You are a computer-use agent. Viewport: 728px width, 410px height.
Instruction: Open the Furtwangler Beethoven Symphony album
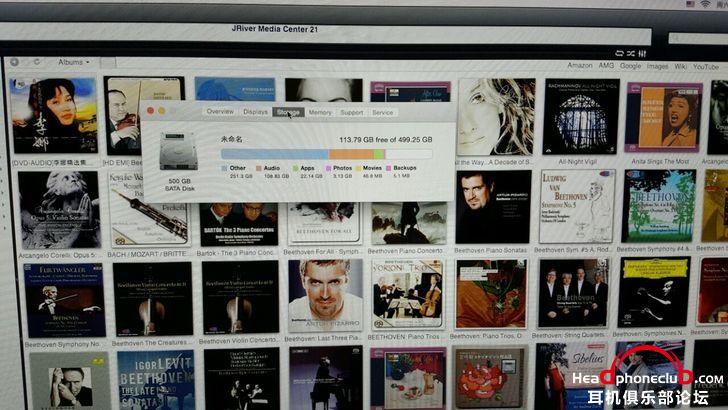coord(65,301)
